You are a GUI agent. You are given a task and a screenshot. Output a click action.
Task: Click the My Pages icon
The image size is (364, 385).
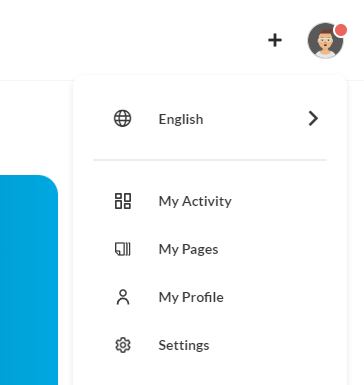tap(123, 249)
